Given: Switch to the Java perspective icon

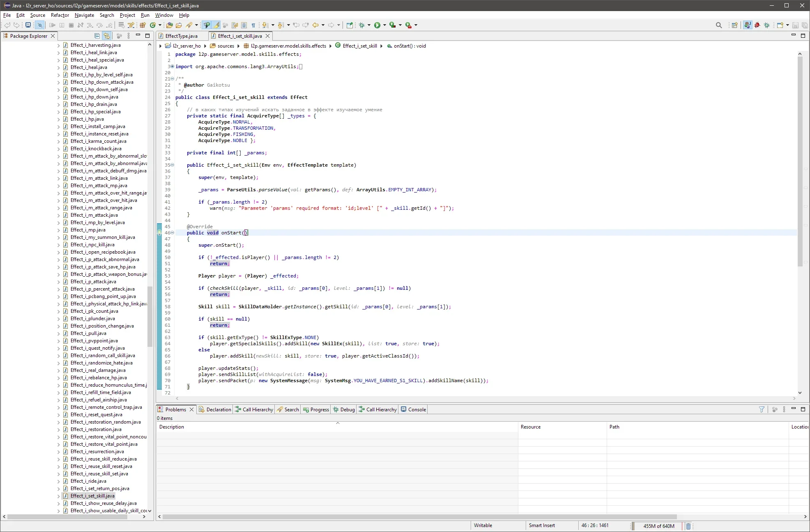Looking at the screenshot, I should click(x=748, y=25).
